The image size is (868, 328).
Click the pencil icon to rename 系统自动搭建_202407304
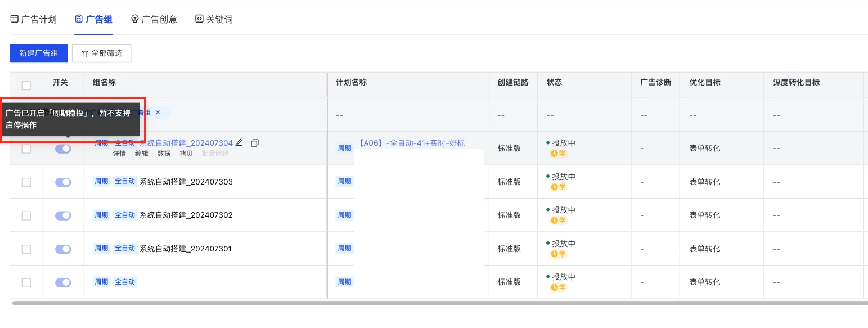click(x=239, y=142)
